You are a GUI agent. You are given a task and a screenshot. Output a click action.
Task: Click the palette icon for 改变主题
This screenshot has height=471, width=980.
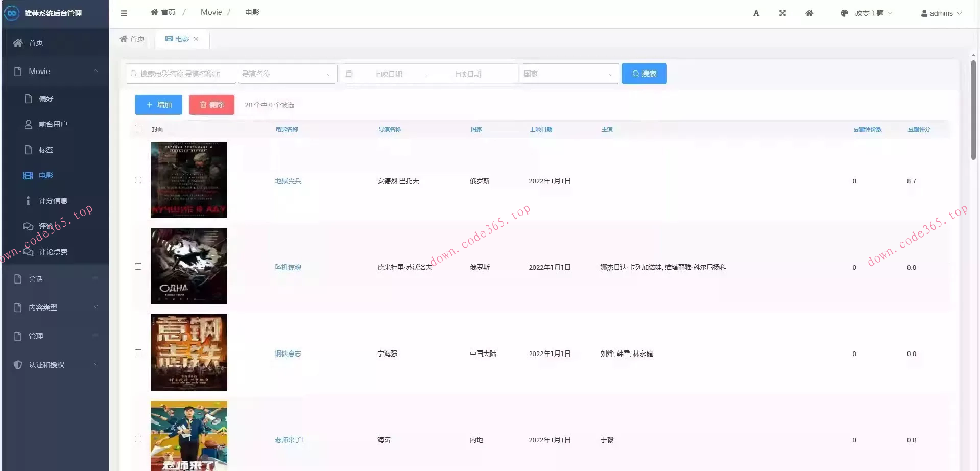[x=844, y=13]
